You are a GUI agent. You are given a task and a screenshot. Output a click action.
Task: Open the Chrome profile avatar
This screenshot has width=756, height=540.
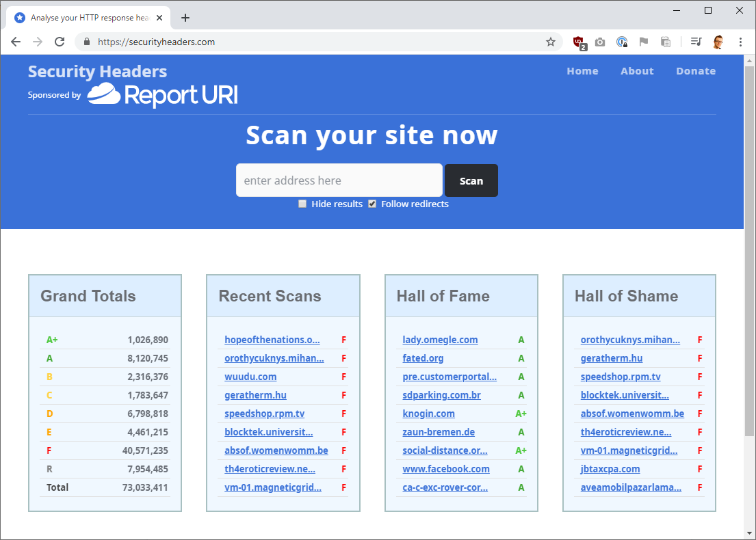[x=718, y=42]
